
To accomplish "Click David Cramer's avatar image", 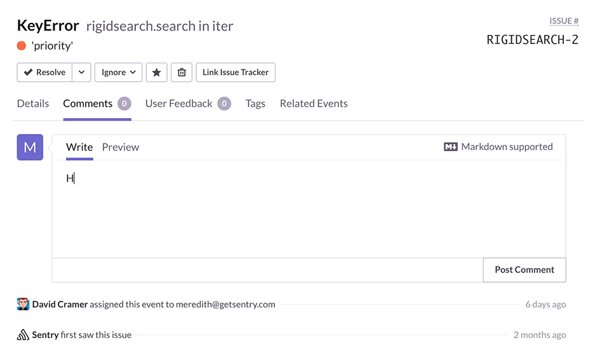I will [x=23, y=304].
